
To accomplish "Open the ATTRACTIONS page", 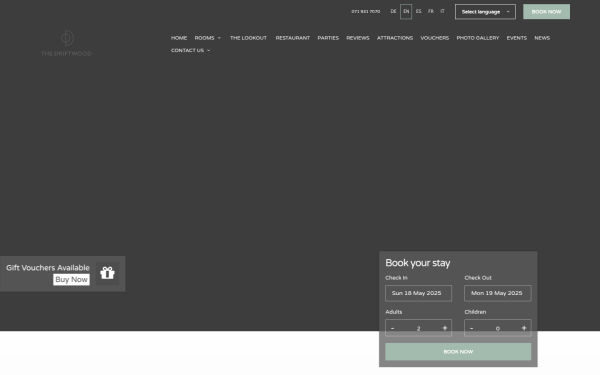I will tap(395, 38).
